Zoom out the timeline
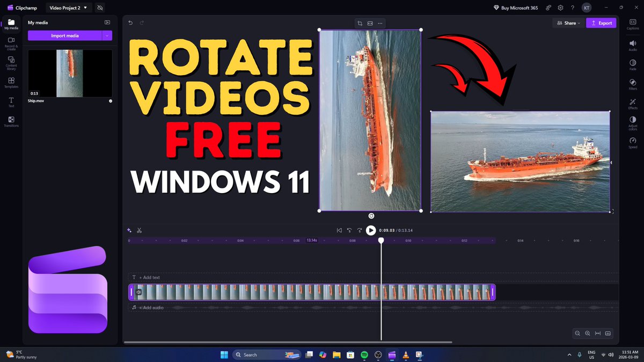The height and width of the screenshot is (362, 644). point(577,334)
